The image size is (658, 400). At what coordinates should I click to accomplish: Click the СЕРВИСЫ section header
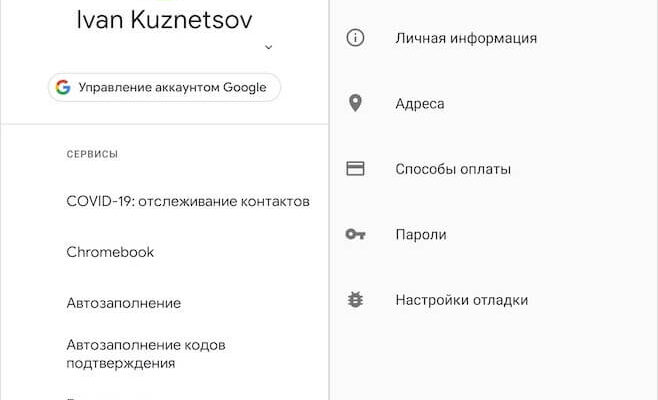pos(92,154)
